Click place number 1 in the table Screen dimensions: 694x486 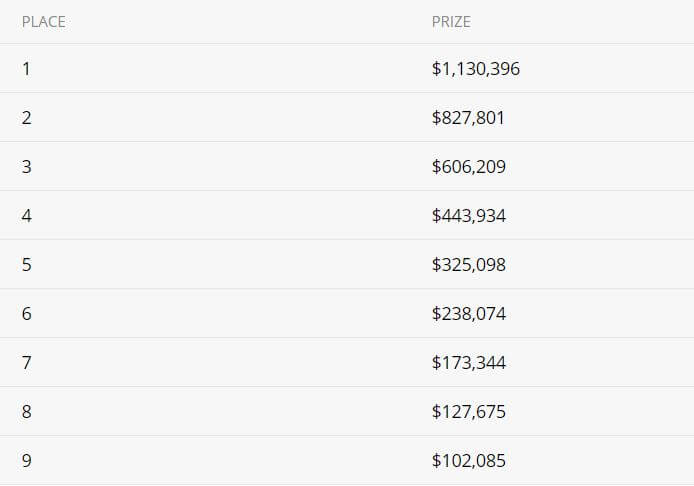(27, 69)
